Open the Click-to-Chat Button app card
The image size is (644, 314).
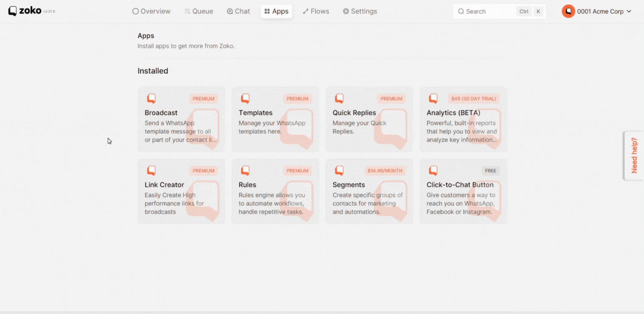[x=463, y=191]
